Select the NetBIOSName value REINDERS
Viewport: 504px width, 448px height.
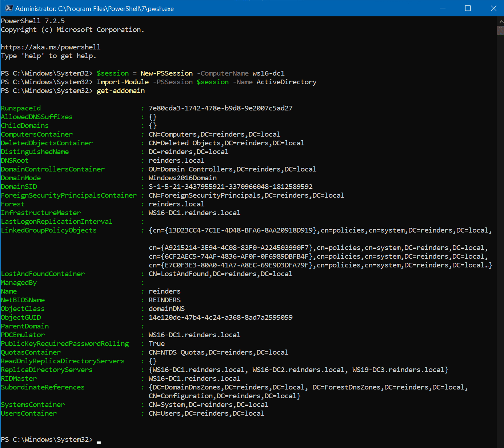[x=164, y=300]
